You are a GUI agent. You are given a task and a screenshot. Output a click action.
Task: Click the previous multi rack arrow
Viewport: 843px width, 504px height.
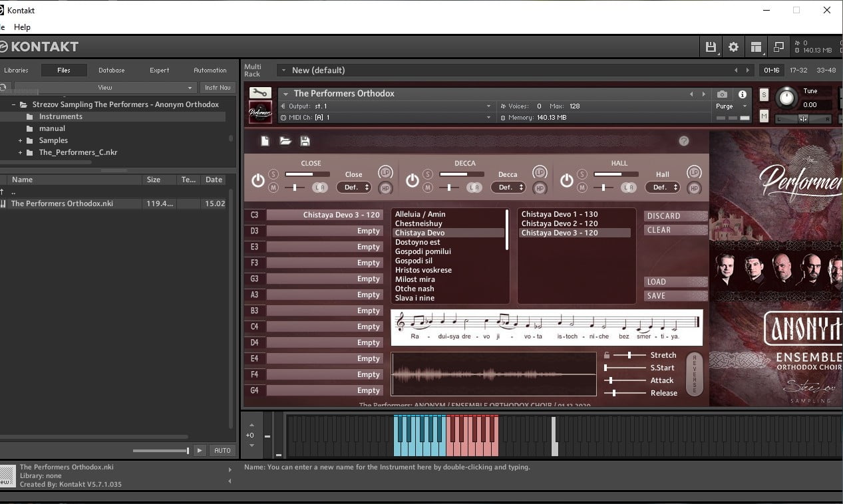(736, 70)
